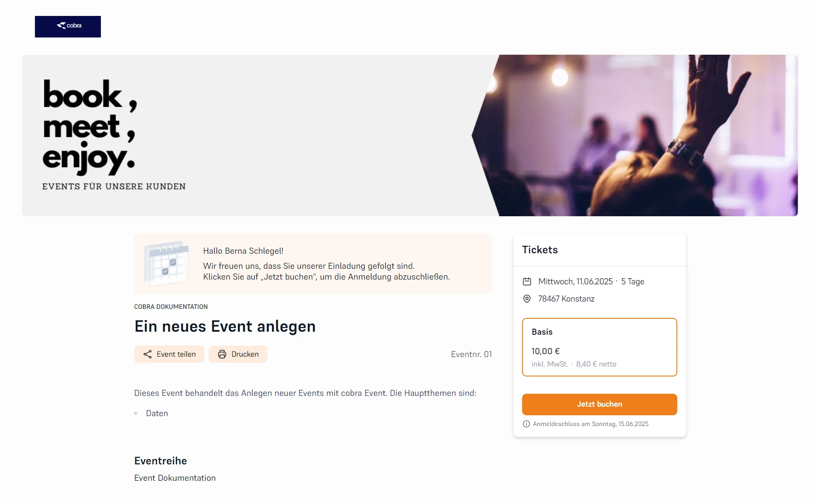Click the Eventnr. 01 label
The image size is (817, 504).
point(471,354)
